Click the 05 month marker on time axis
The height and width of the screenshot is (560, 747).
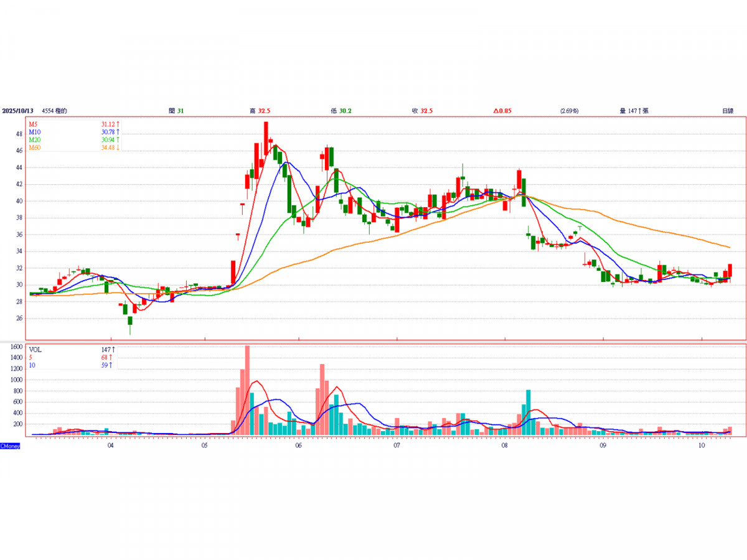(205, 446)
